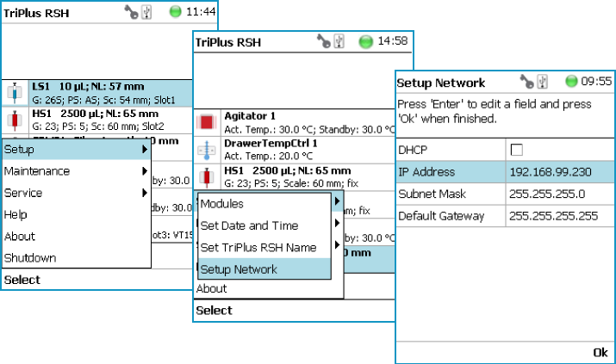Viewport: 616px width, 364px height.
Task: Click the green status light in 11:44 window
Action: [175, 12]
